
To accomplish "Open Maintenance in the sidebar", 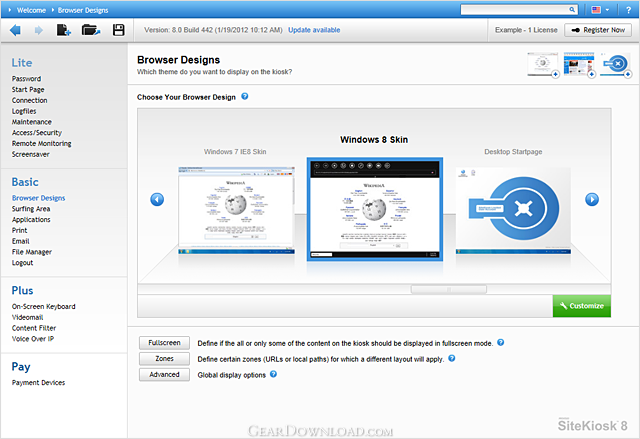I will click(31, 122).
